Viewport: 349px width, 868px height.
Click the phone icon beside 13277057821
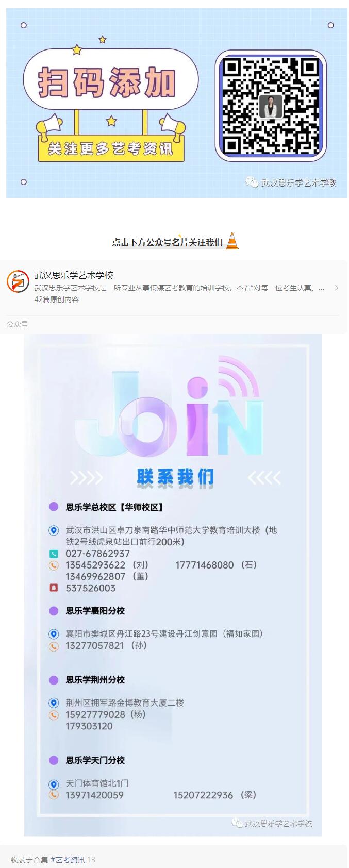pos(54,646)
